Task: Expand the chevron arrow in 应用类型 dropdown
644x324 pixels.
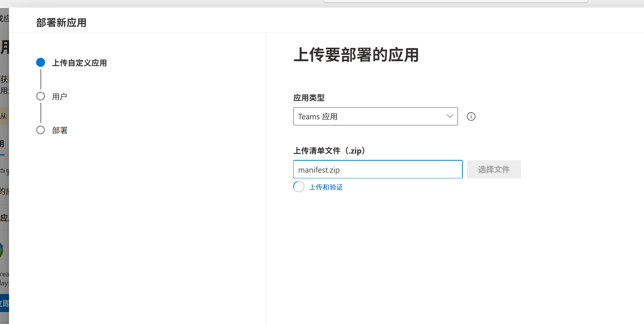Action: click(x=449, y=116)
